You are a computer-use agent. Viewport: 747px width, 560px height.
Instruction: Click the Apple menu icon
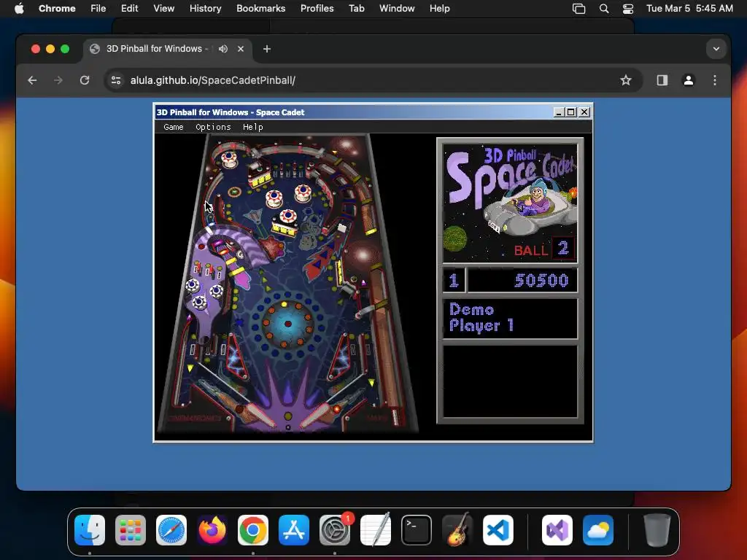pyautogui.click(x=19, y=9)
